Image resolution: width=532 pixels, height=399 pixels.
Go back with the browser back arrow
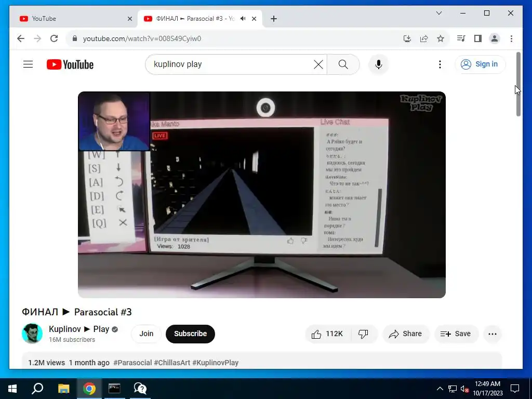tap(21, 38)
